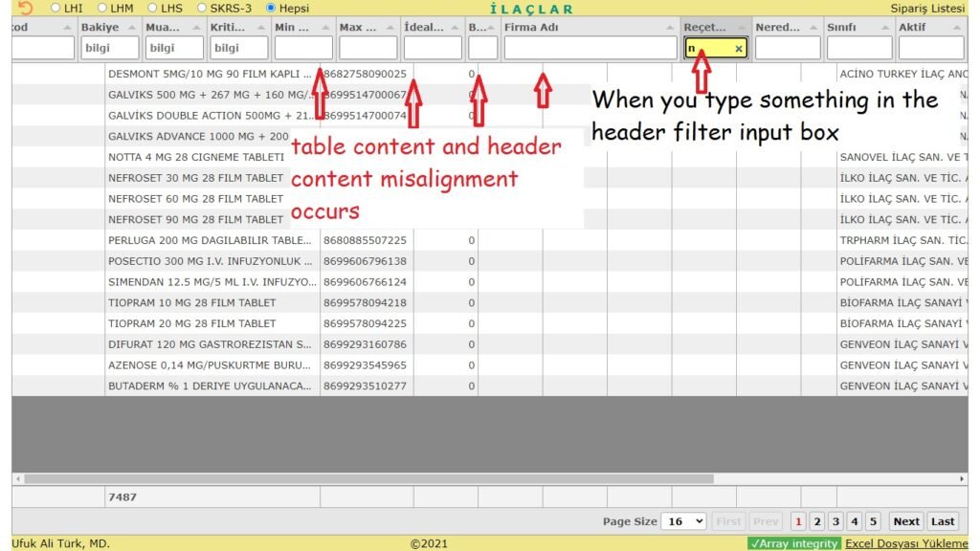The image size is (980, 551).
Task: Clear the Reçete filter with the x icon
Action: [738, 48]
